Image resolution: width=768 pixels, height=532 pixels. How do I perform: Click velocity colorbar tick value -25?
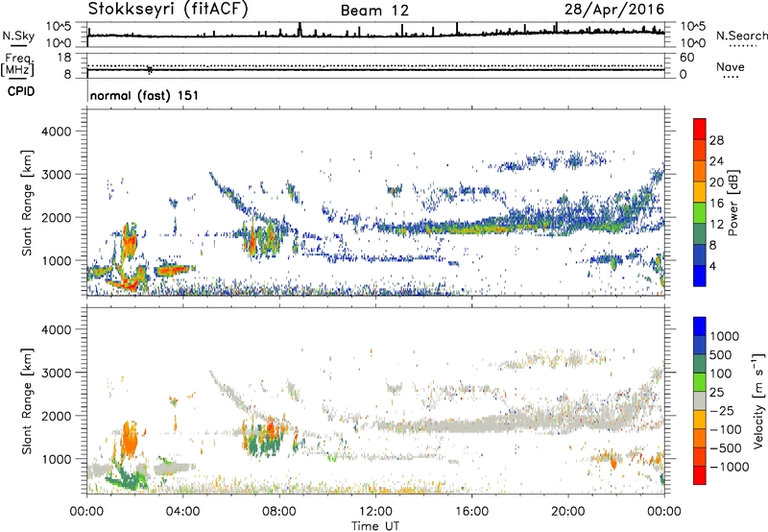[722, 410]
